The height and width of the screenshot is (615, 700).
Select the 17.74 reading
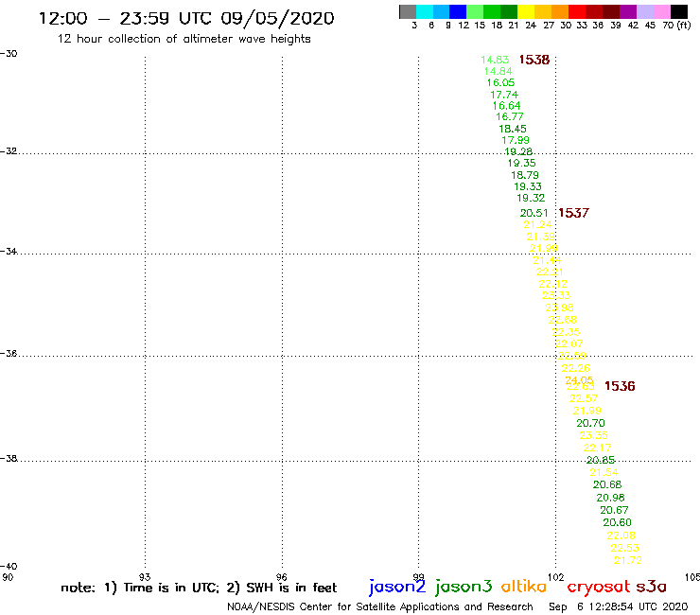(x=504, y=95)
